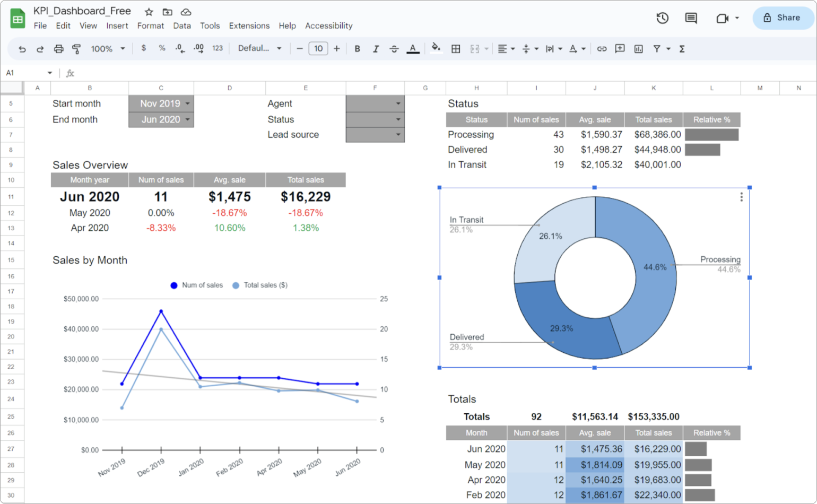Click the font size field
Screen dimensions: 817x504
pyautogui.click(x=318, y=49)
